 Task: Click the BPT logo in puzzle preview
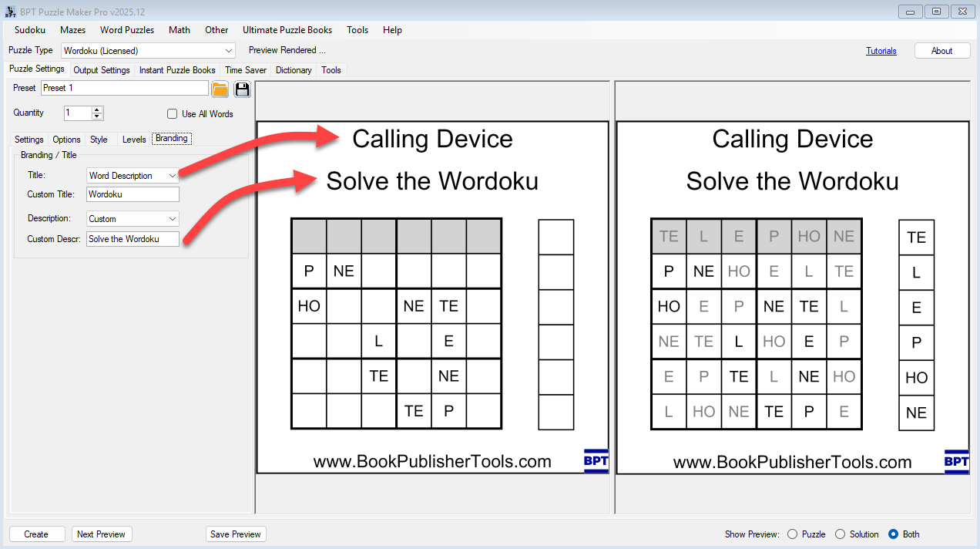click(x=596, y=461)
